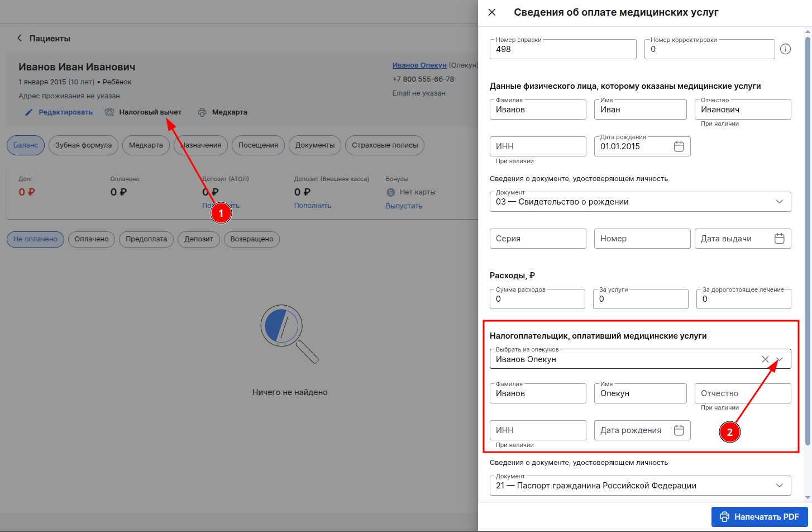Open the Страховые полисы tab
The width and height of the screenshot is (812, 532).
tap(385, 145)
